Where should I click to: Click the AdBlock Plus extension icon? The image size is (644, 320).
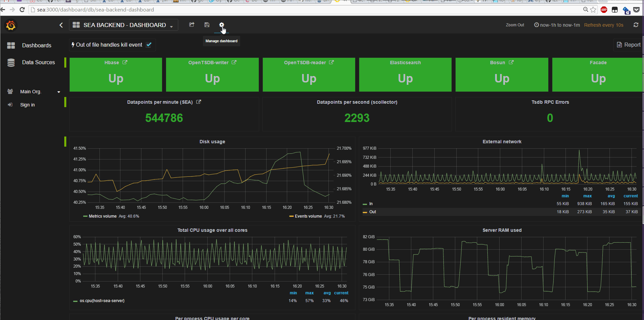[x=604, y=9]
